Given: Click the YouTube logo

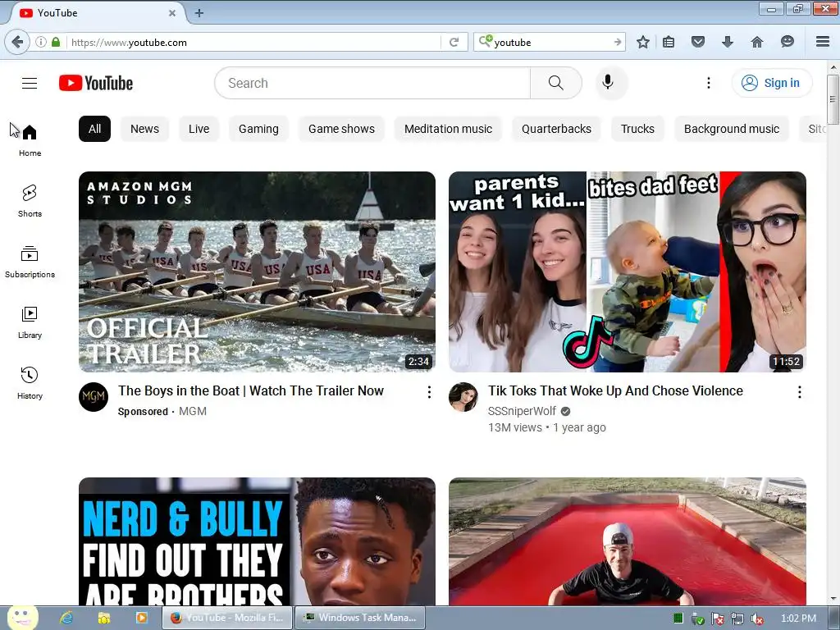Looking at the screenshot, I should pyautogui.click(x=96, y=83).
